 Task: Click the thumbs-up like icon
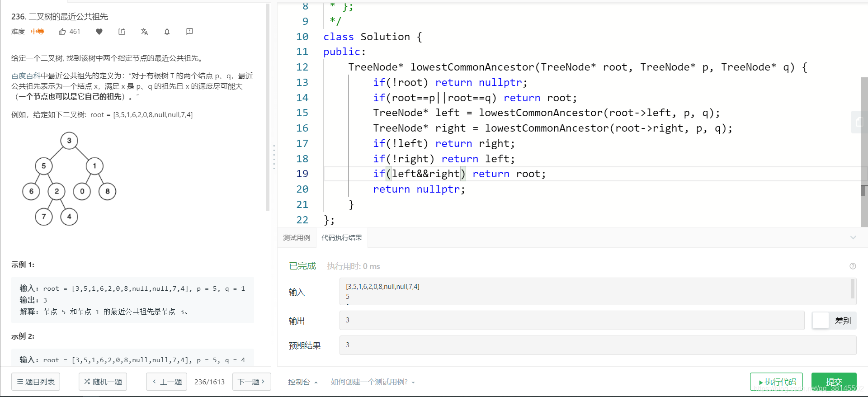coord(62,32)
